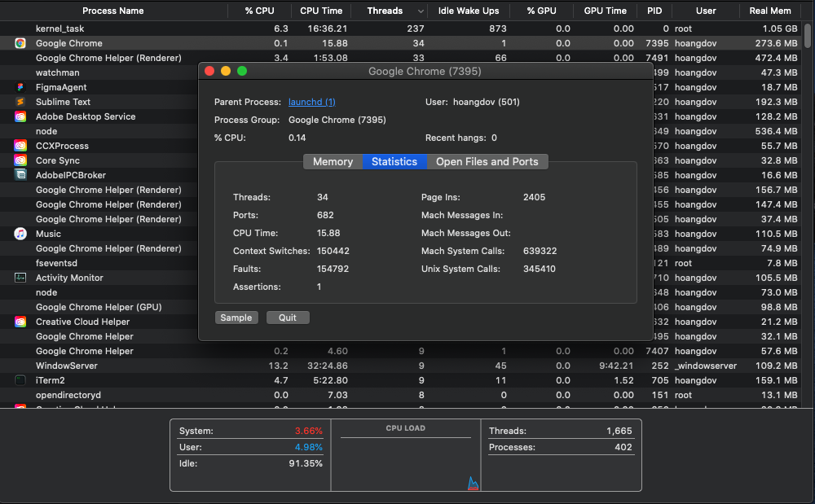The width and height of the screenshot is (815, 504).
Task: Open the Open Files and Ports tab
Action: (x=487, y=161)
